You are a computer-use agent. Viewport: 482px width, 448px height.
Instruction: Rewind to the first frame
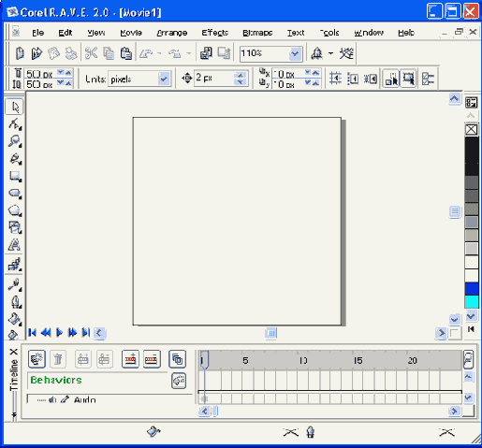point(32,333)
